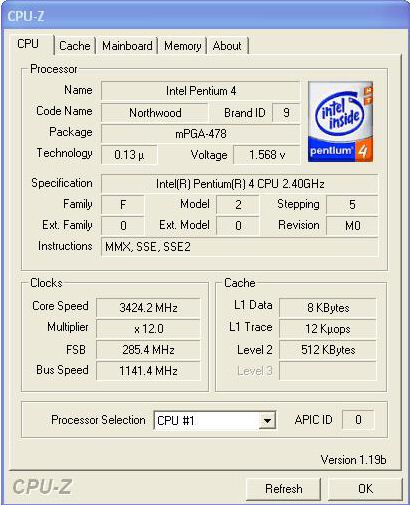Select the Memory tab
410x505 pixels.
(x=182, y=46)
